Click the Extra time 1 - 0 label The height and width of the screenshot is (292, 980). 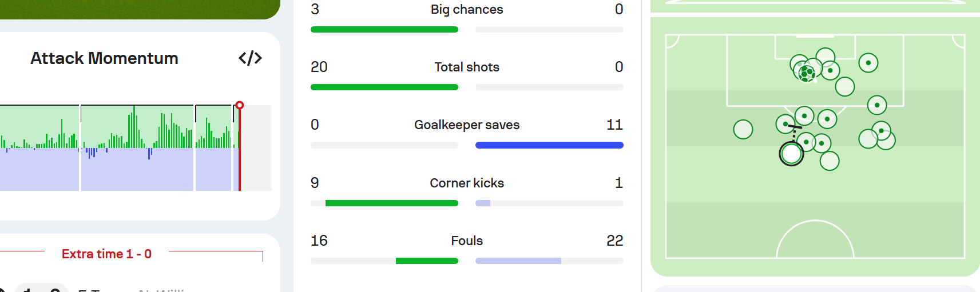(106, 254)
